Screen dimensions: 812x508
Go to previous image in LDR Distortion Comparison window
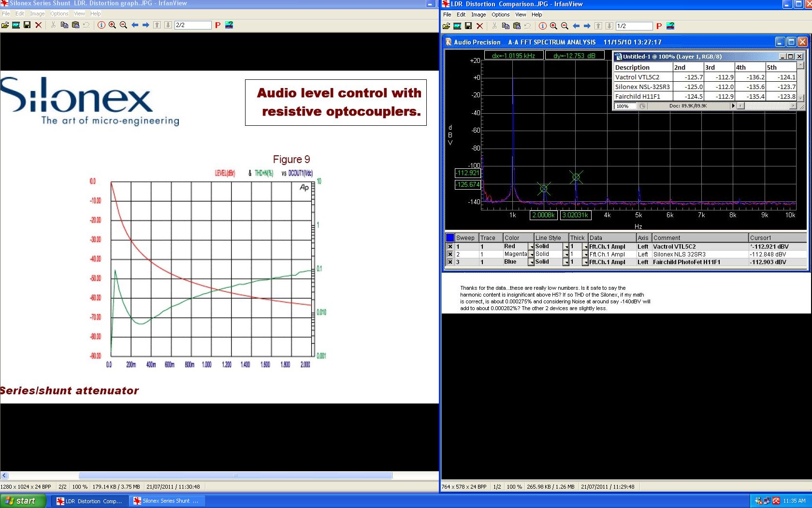coord(576,26)
